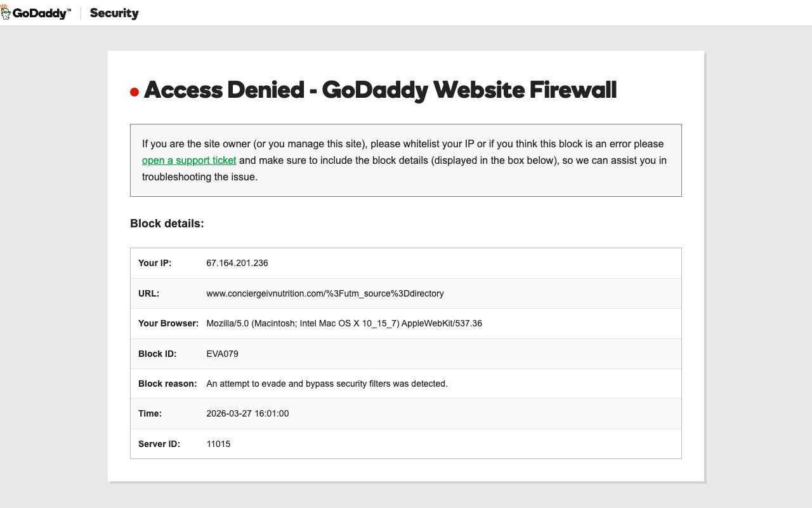
Task: Click the GoDaddy mascot logo icon
Action: pos(6,12)
